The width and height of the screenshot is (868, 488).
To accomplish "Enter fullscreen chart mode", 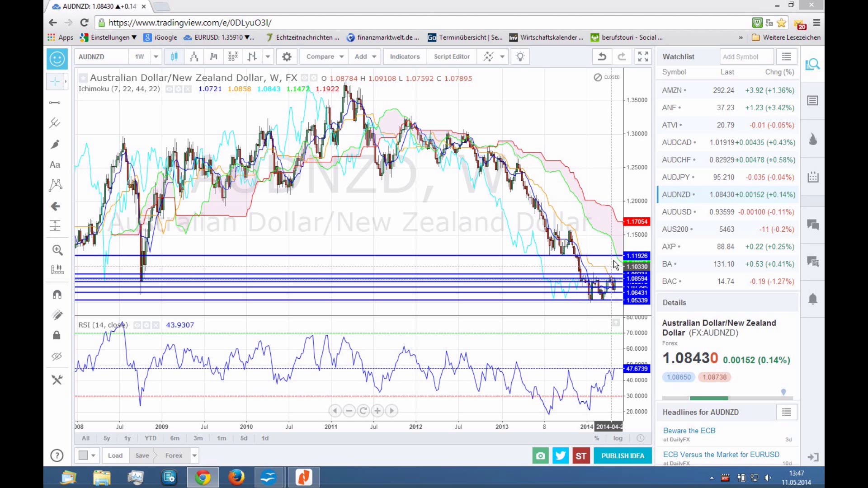I will [x=643, y=56].
